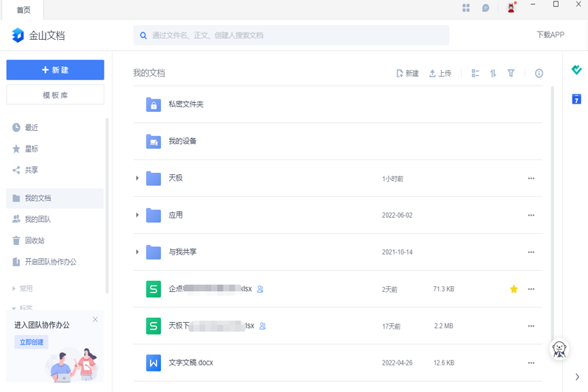
Task: Click the 应用 folder name
Action: pos(176,215)
